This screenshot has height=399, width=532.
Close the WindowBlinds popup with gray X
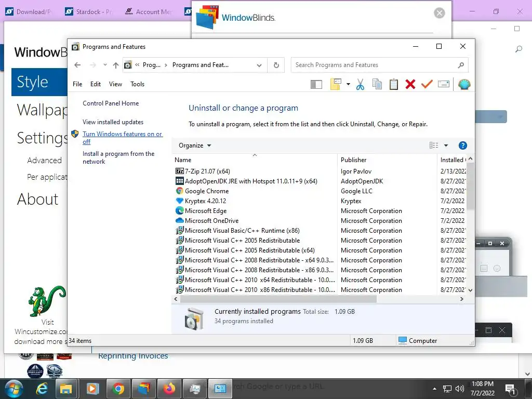tap(440, 13)
